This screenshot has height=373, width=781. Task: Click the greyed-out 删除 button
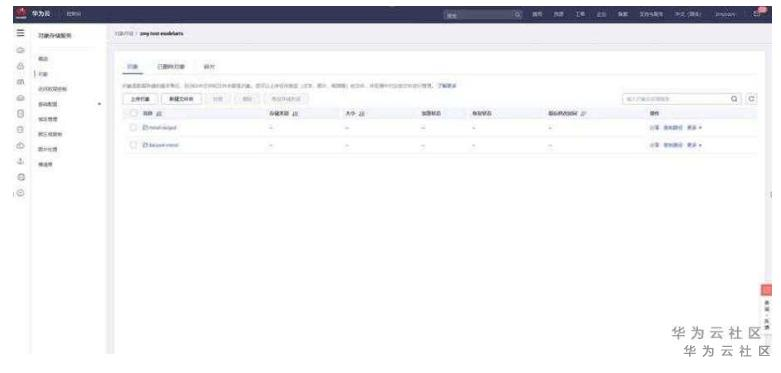click(247, 99)
